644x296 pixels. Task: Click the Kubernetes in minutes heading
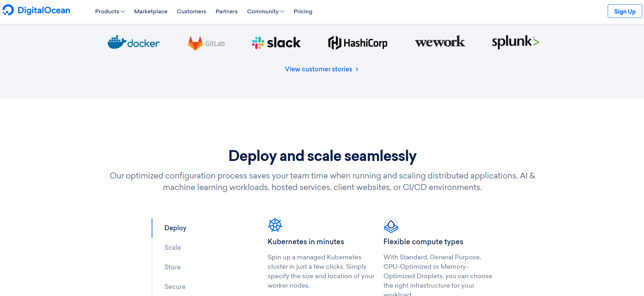pos(306,242)
